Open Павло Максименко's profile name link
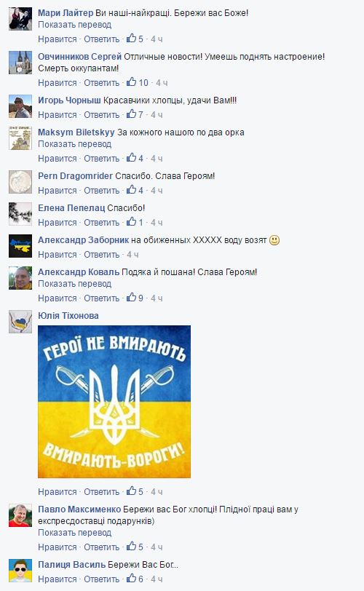Screen dimensions: 364x591 [x=79, y=509]
